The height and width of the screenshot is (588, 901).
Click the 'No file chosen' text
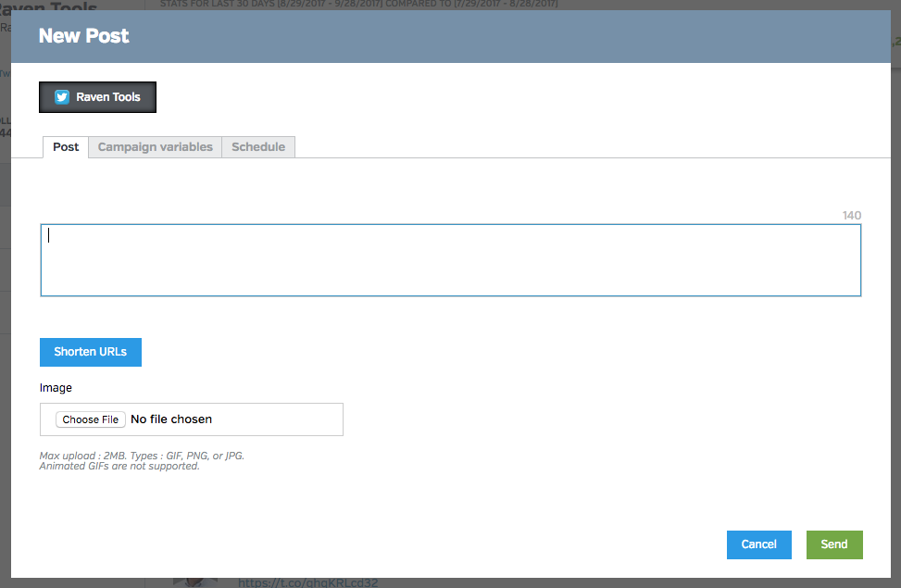[x=171, y=419]
